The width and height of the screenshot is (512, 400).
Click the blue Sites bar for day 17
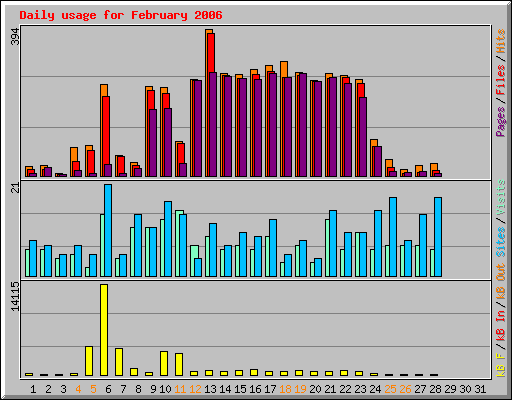[273, 248]
